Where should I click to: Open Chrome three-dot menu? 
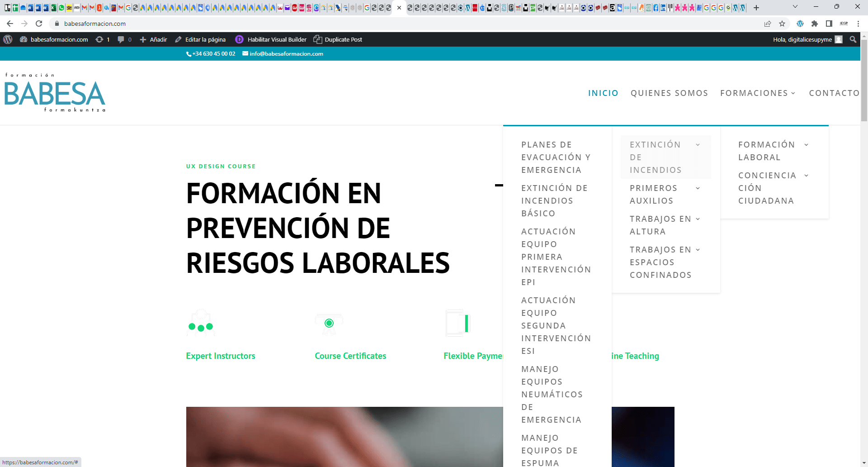coord(858,24)
